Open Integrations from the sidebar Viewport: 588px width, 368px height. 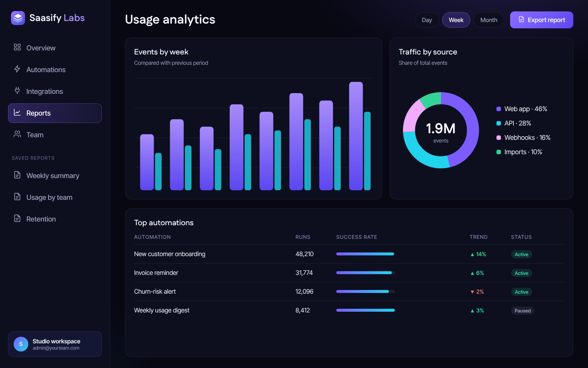click(x=55, y=91)
